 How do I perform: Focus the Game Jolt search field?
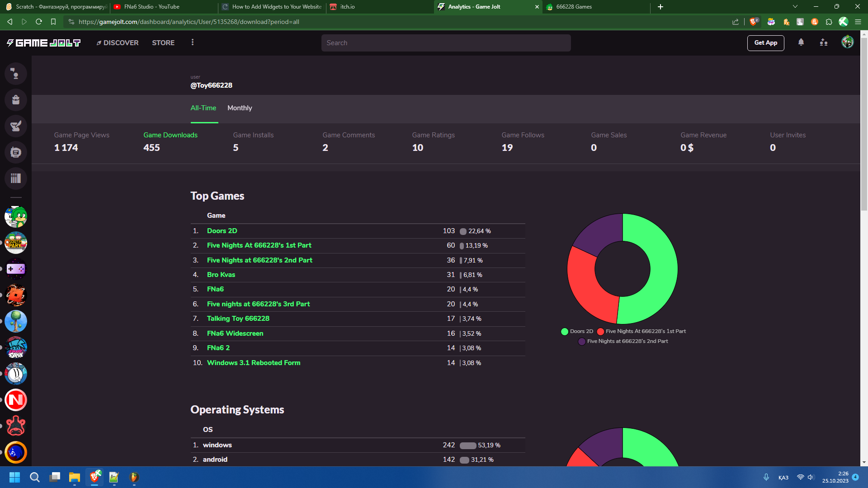[446, 43]
